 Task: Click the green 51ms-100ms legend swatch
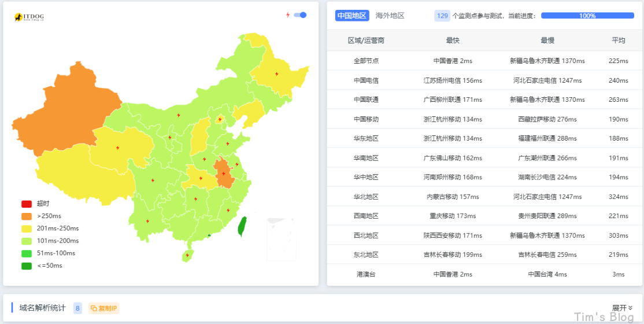(26, 253)
